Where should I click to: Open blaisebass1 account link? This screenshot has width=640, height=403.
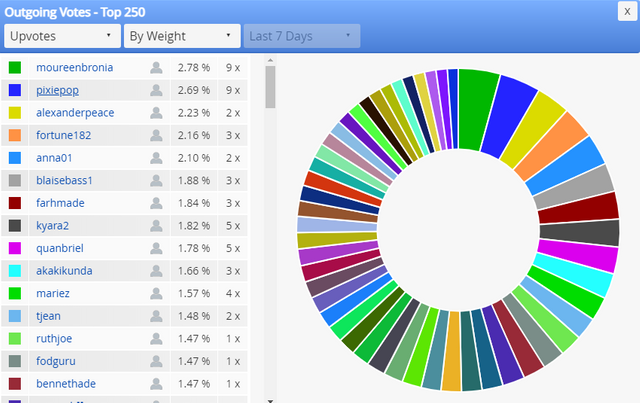pyautogui.click(x=64, y=180)
